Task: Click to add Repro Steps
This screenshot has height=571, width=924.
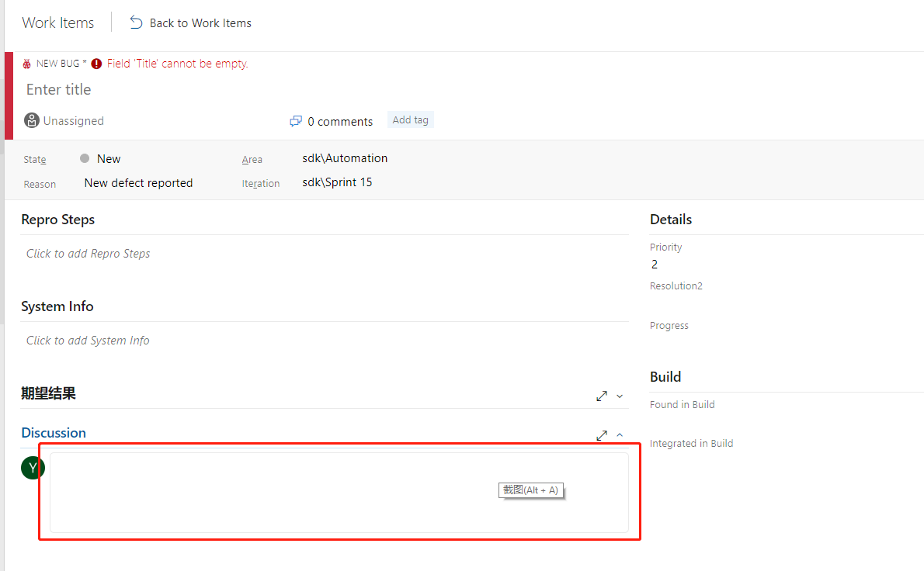Action: coord(89,254)
